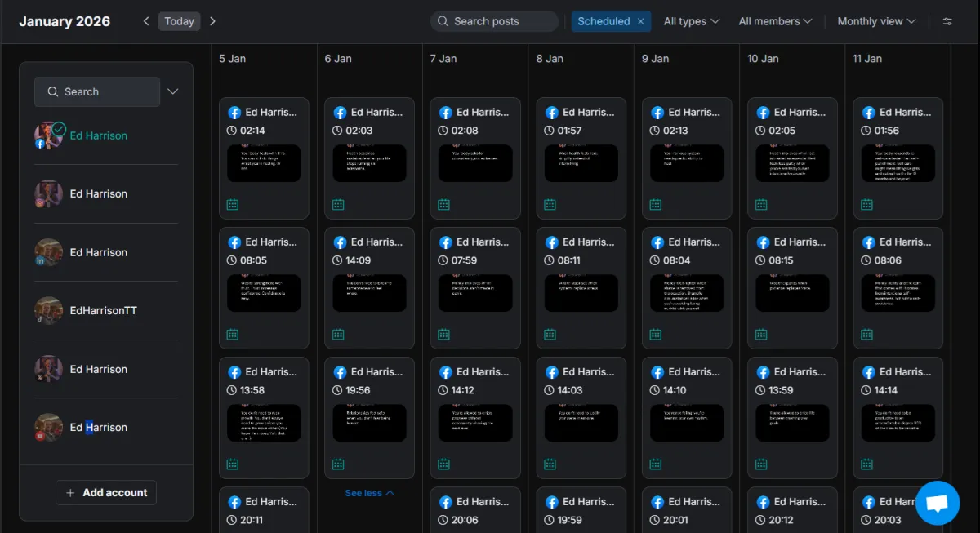This screenshot has width=980, height=533.
Task: Click calendar icon on 5 Jan 08:05 post
Action: pyautogui.click(x=233, y=334)
